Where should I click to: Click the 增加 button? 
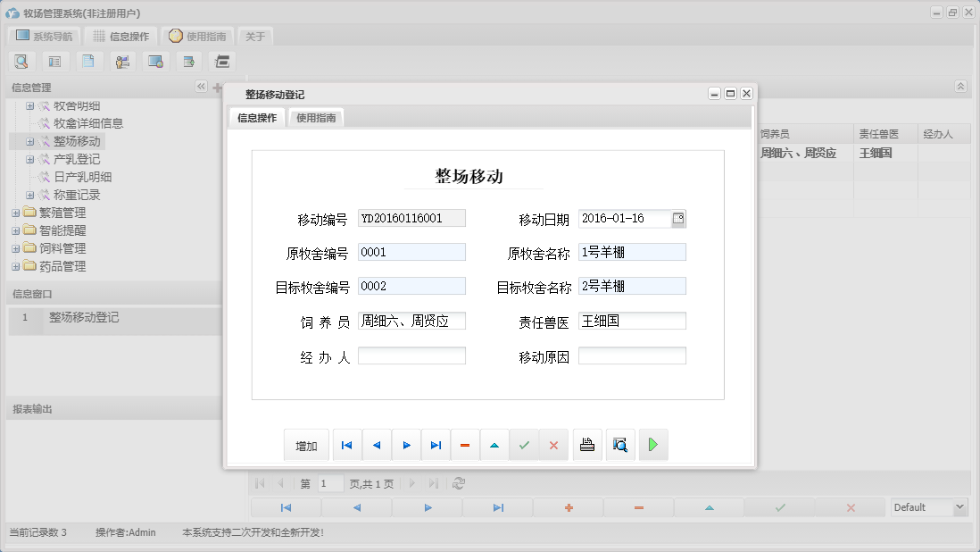(x=306, y=444)
